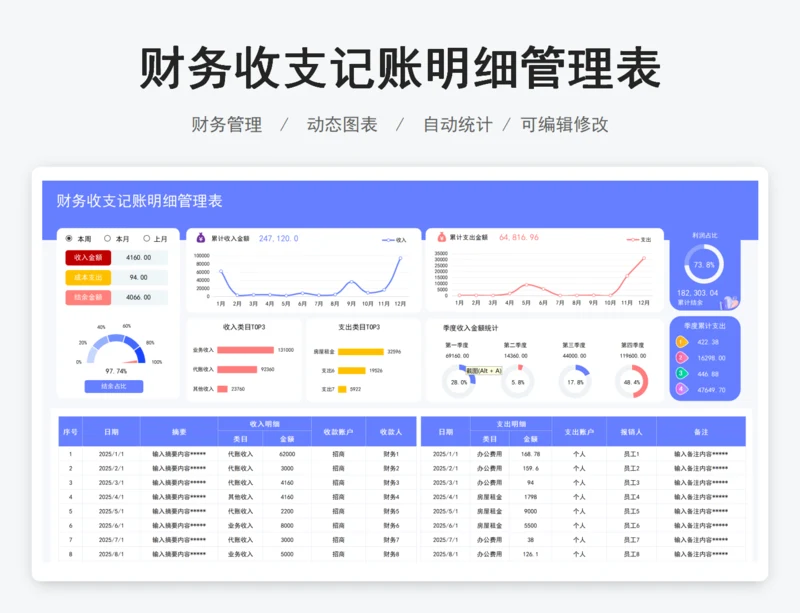This screenshot has width=800, height=613.
Task: Click the 第一季度 28.0% donut chart
Action: coord(459,382)
